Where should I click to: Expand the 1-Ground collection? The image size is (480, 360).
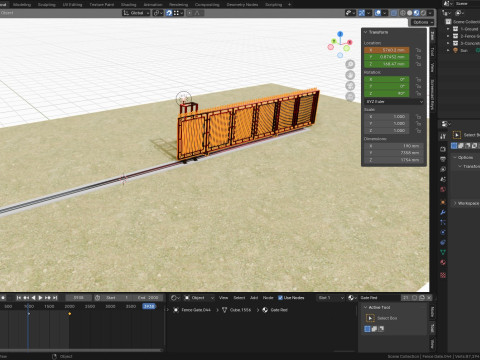point(448,29)
